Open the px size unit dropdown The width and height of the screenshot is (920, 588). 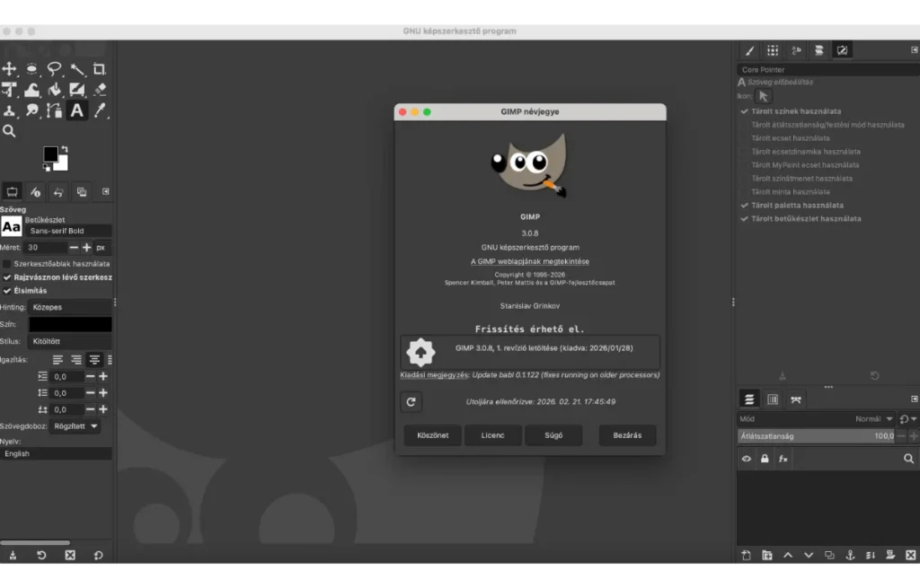tap(101, 248)
